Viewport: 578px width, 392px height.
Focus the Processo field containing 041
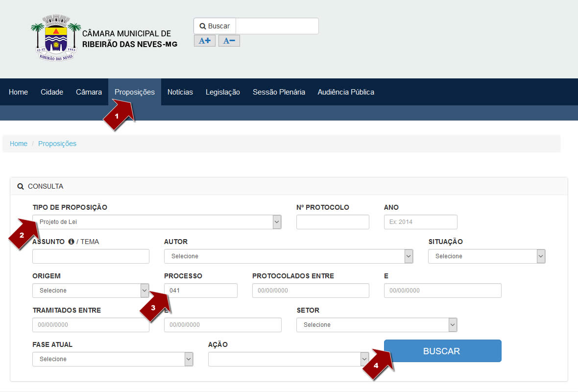[201, 291]
